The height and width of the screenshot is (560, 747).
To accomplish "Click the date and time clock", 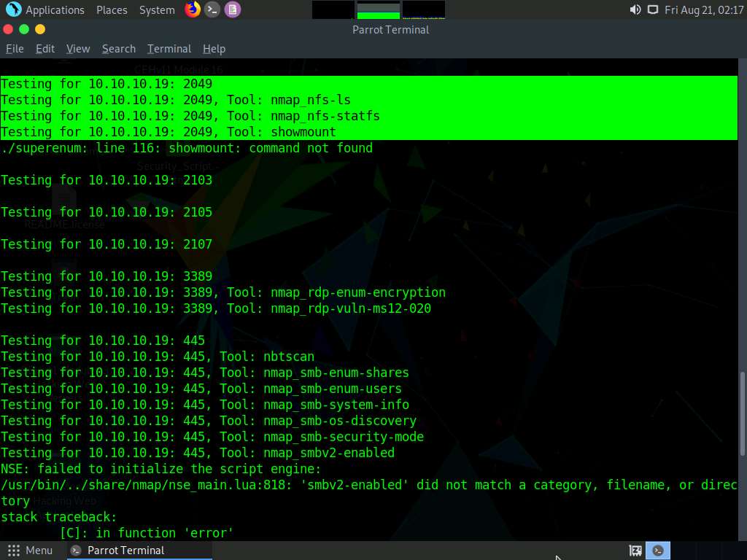I will tap(704, 9).
